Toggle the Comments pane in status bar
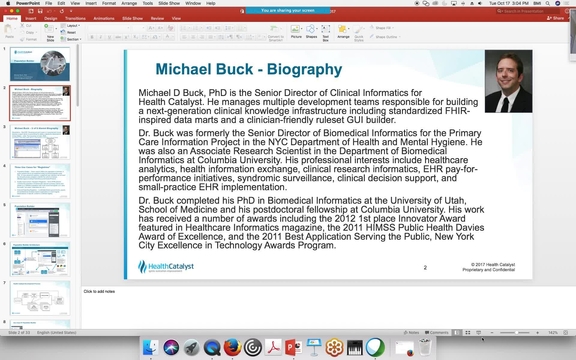Screen dimensions: 576x360 [x=436, y=332]
